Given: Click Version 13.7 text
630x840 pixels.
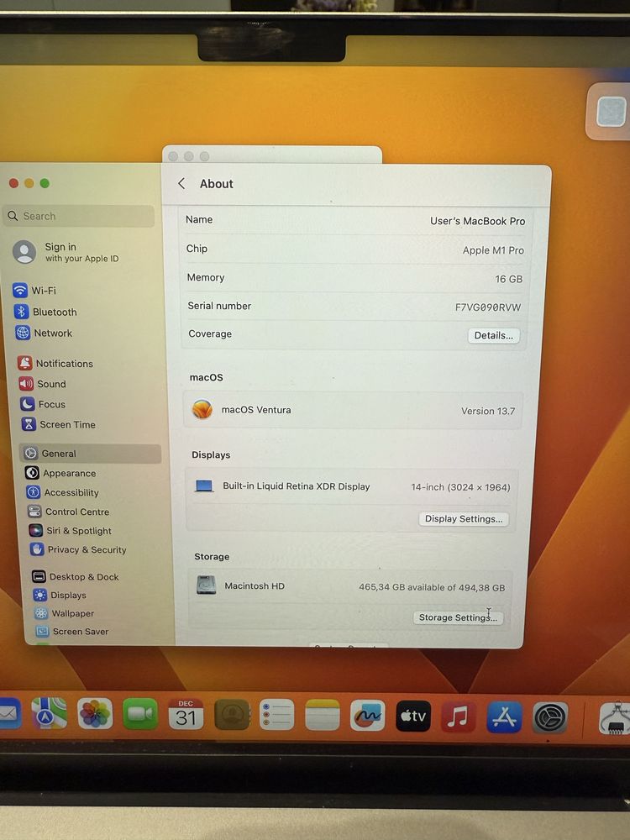Looking at the screenshot, I should click(x=487, y=411).
